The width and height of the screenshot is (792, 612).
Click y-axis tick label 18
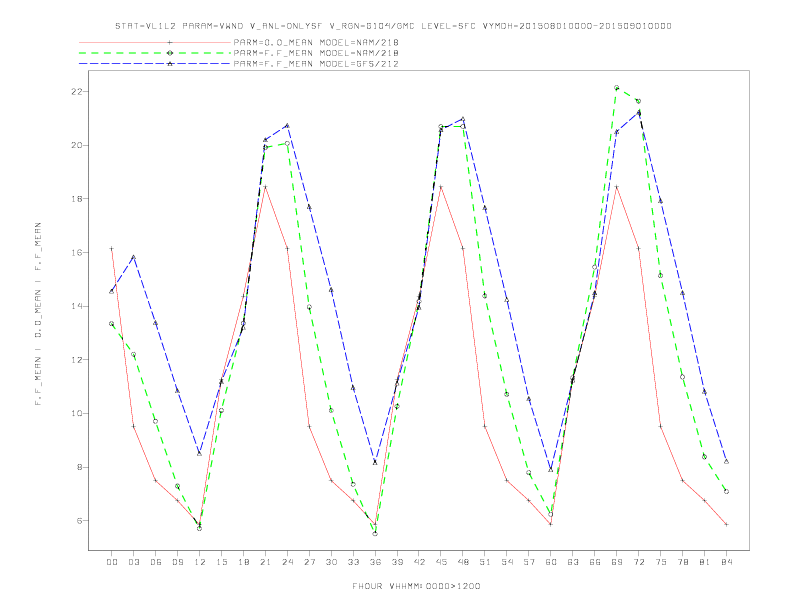(77, 199)
